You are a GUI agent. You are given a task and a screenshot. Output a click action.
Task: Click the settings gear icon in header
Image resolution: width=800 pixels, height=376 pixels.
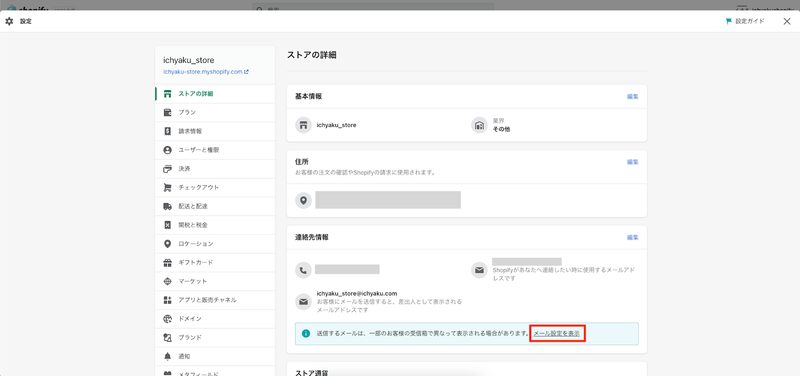tap(9, 21)
